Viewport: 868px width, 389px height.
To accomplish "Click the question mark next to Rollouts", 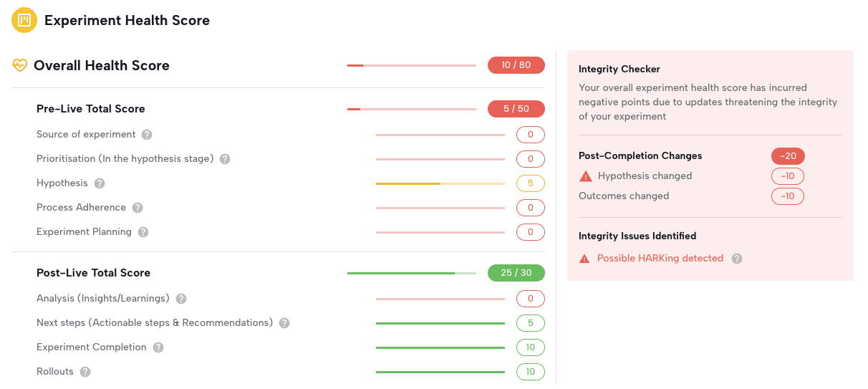I will [85, 372].
